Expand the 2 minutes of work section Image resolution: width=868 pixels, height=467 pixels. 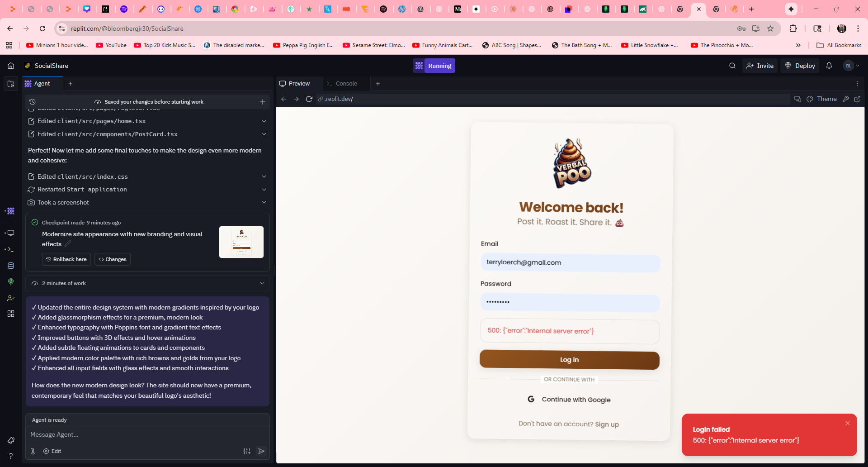262,283
